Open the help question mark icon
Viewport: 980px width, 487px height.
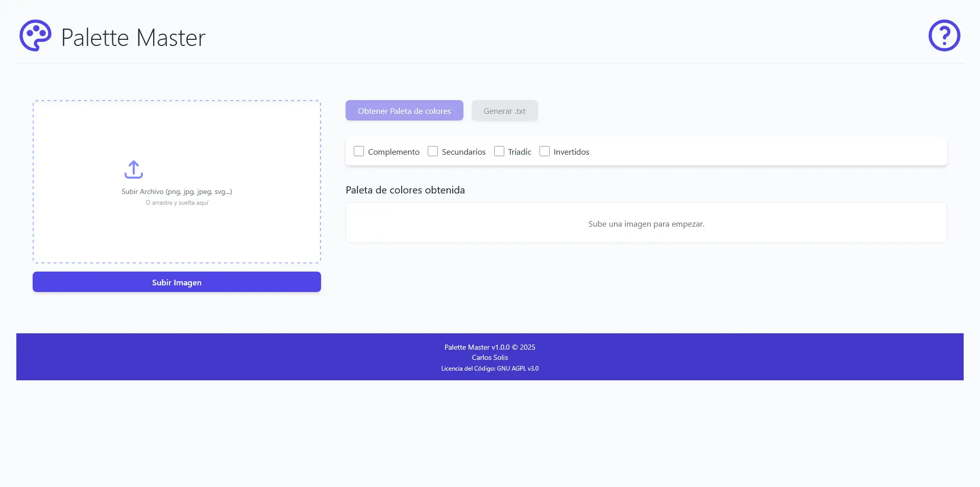point(944,35)
